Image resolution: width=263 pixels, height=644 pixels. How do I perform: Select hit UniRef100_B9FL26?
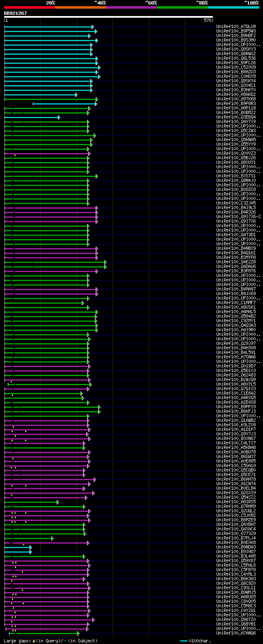coord(236,63)
